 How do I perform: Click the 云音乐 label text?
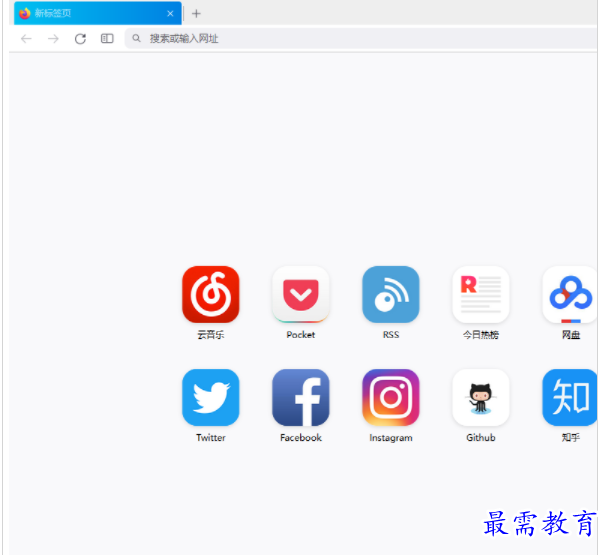pyautogui.click(x=211, y=335)
